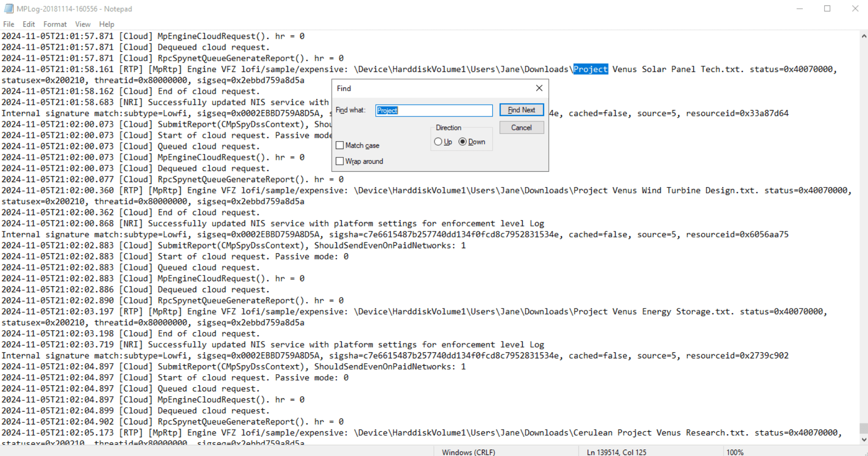The image size is (868, 456).
Task: Select the Down direction radio button
Action: pyautogui.click(x=463, y=142)
